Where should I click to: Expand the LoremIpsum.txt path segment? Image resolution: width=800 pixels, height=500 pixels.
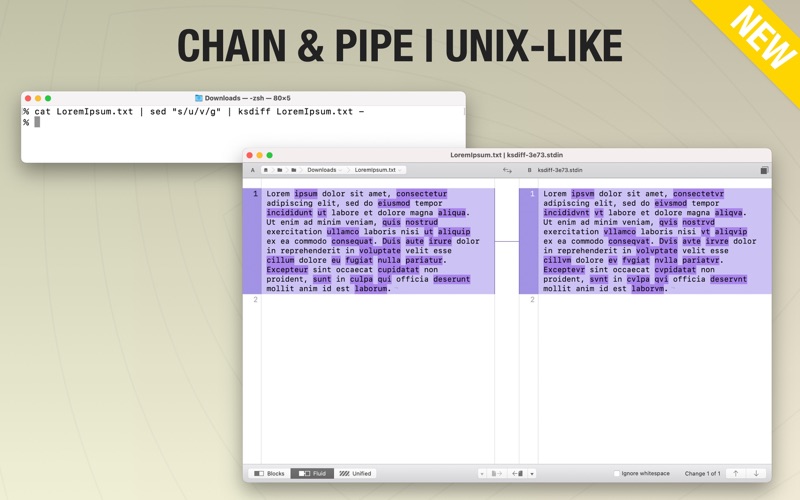tap(379, 170)
